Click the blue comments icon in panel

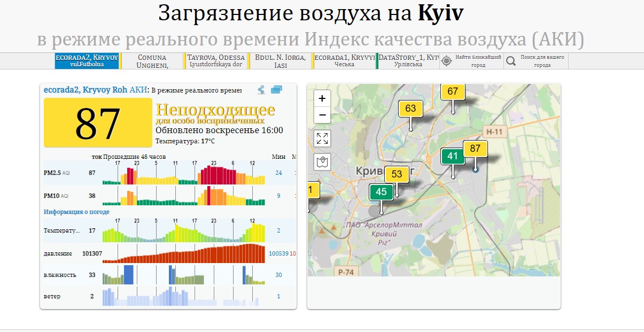click(276, 90)
